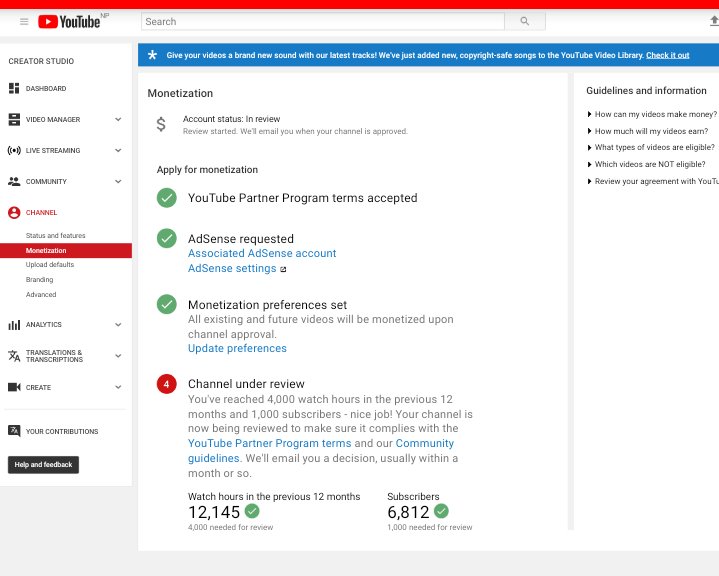Click green check beside AdSense requested
The image size is (719, 576).
tap(166, 238)
